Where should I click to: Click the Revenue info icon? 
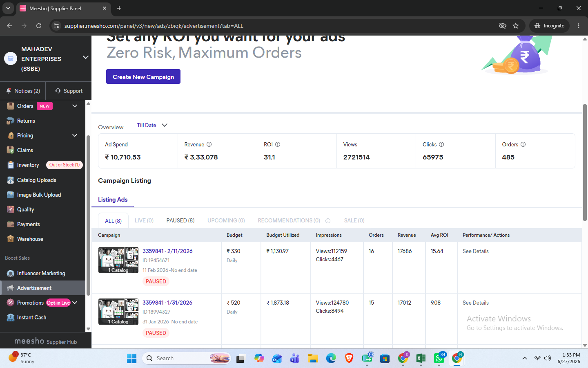(209, 144)
